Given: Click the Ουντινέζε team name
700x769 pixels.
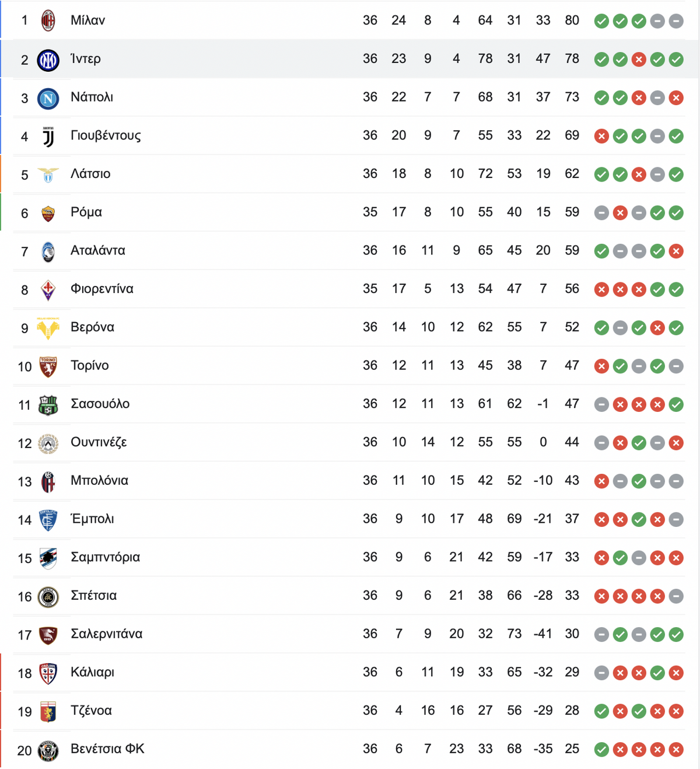Looking at the screenshot, I should (x=99, y=442).
